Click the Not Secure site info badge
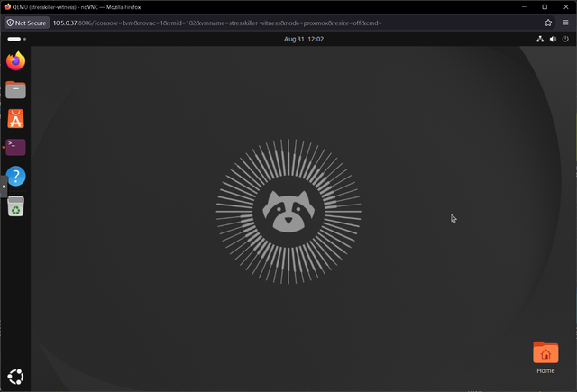Image resolution: width=577 pixels, height=392 pixels. point(27,23)
